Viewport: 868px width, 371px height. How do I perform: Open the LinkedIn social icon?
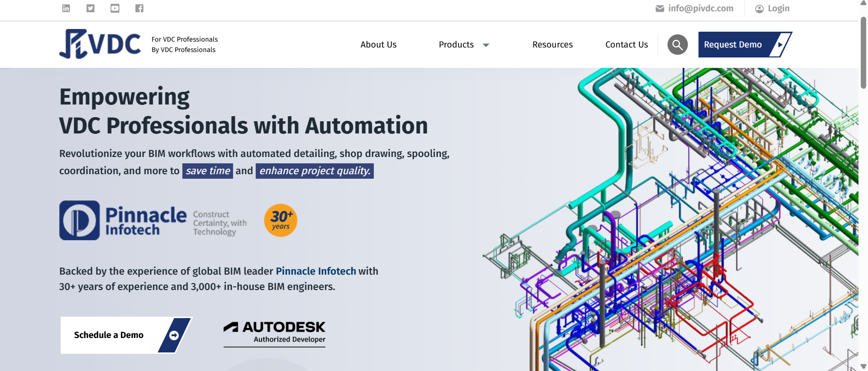point(66,8)
